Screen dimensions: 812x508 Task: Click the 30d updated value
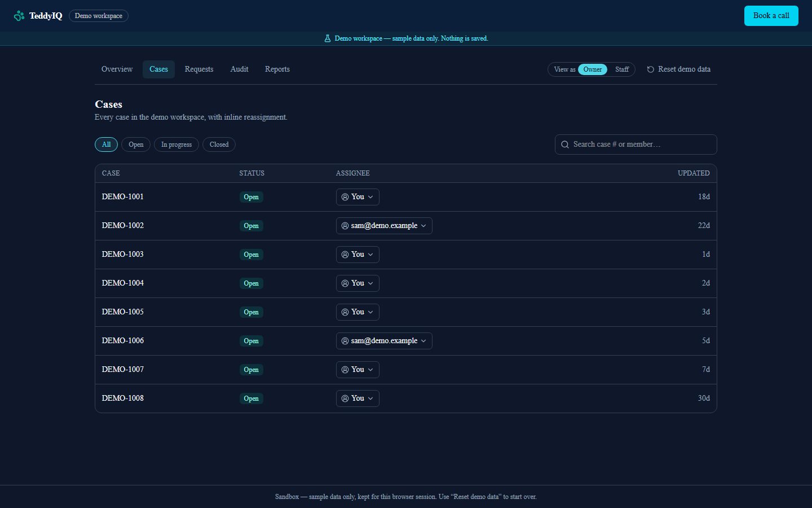point(704,398)
